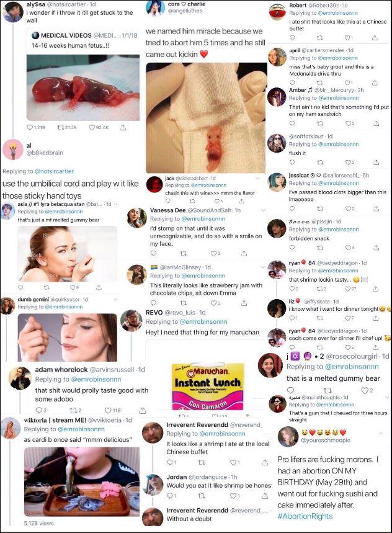
Task: Open replies on MEDICAL VIDEOS tweet showing 1,219
Action: click(36, 127)
